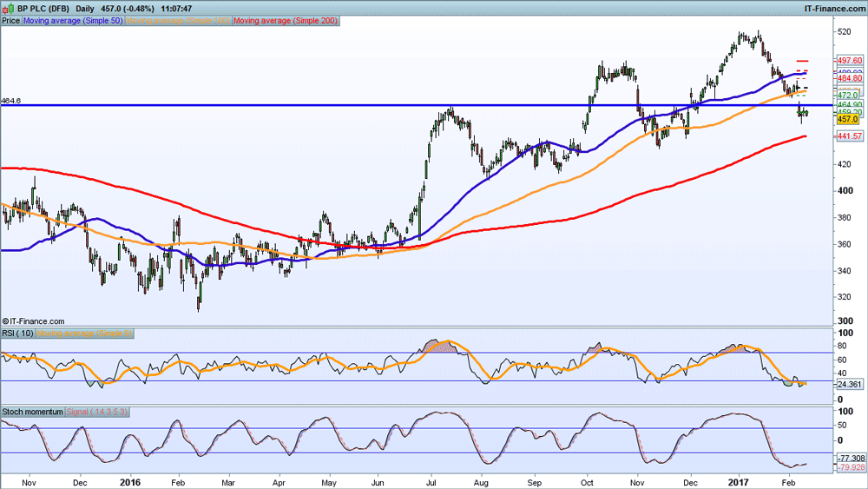Select the Daily timeframe in the title bar

click(82, 8)
